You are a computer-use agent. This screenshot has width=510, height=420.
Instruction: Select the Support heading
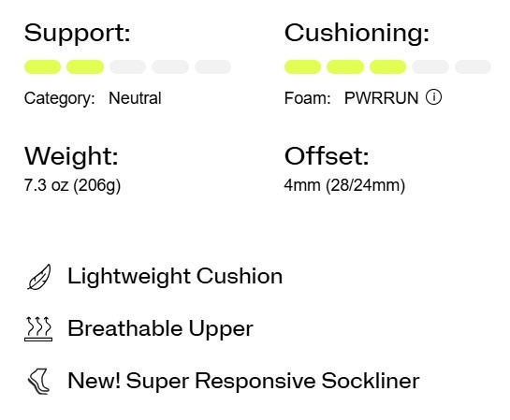[78, 34]
